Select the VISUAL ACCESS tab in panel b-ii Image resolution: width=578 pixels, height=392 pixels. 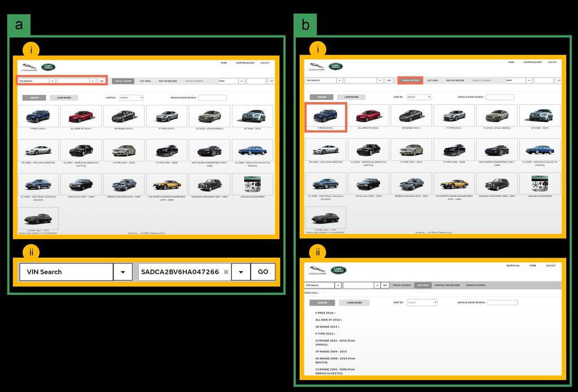pos(402,285)
